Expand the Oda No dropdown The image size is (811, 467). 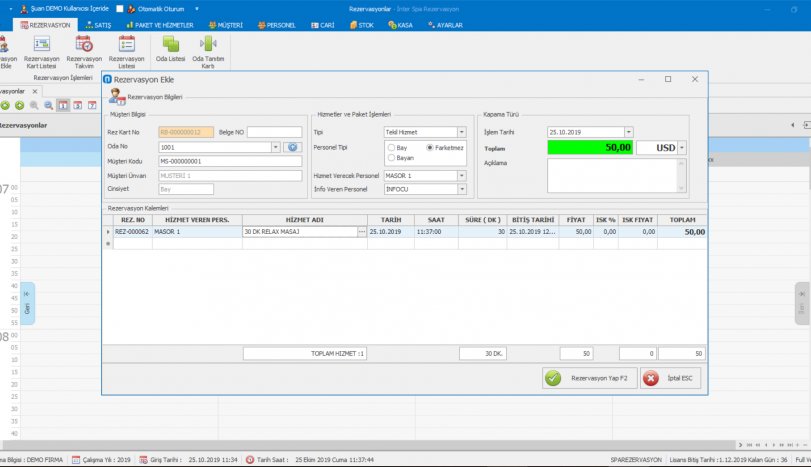click(276, 147)
